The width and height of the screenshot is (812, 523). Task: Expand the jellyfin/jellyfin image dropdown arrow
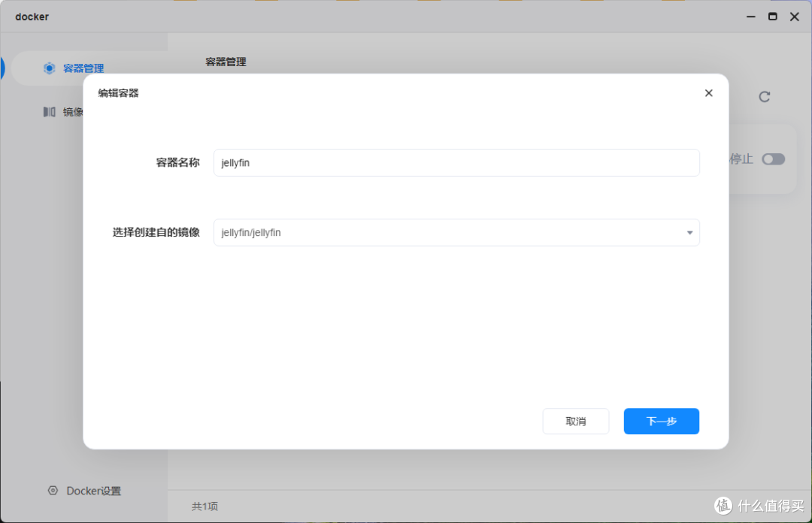coord(689,233)
